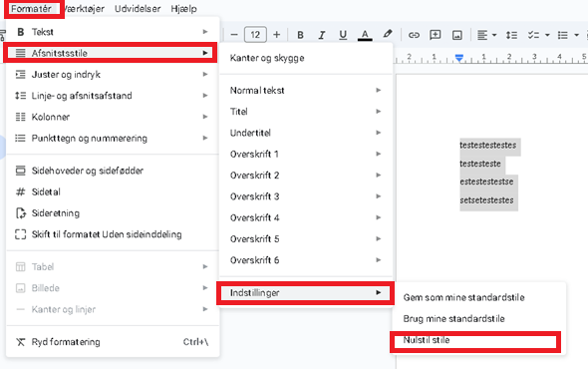
Task: Expand Normal tekst style submenu
Action: (x=306, y=90)
